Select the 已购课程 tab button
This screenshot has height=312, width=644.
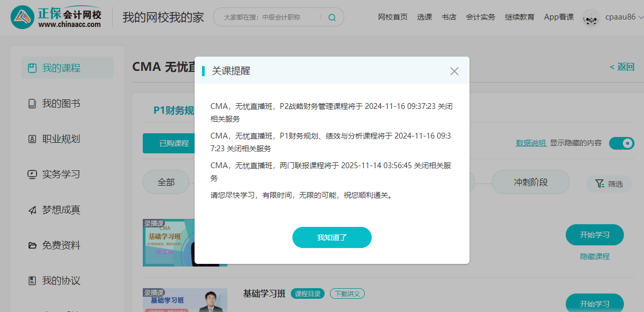[x=169, y=143]
